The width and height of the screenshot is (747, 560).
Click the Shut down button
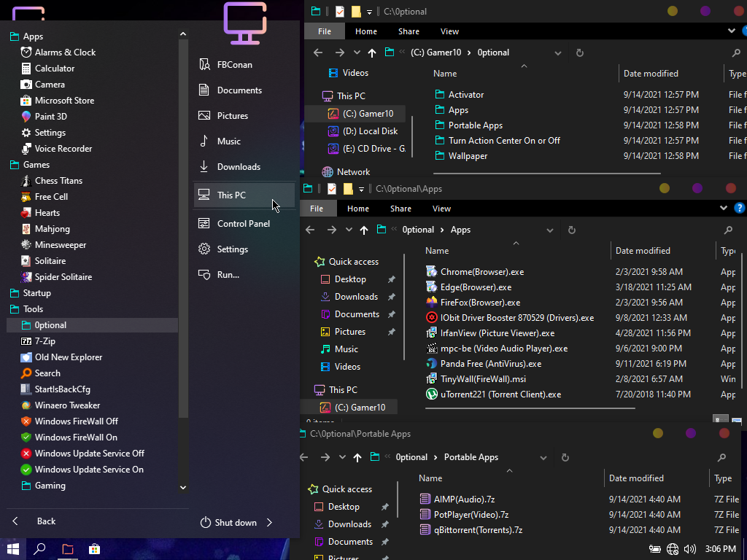click(x=228, y=522)
